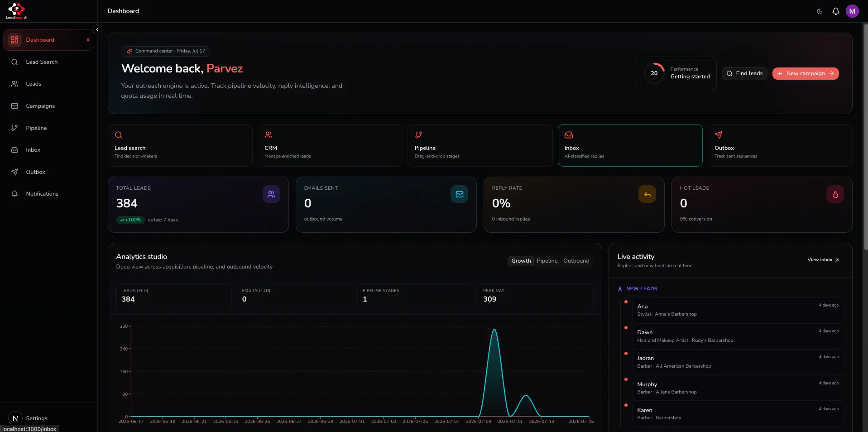Click the branch icon on the Pipeline card
Screen dimensions: 868x432
[419, 135]
